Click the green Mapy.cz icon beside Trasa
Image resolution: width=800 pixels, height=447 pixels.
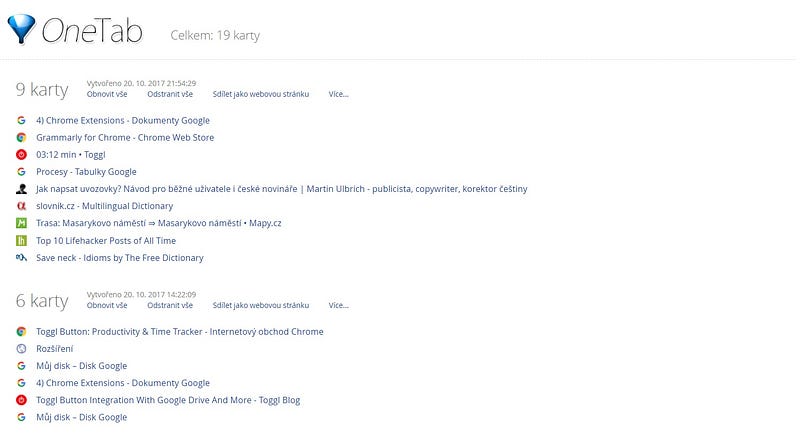tap(21, 223)
